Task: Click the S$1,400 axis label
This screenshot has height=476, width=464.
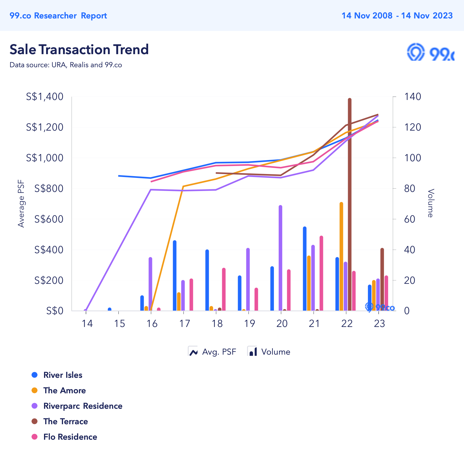Action: pyautogui.click(x=45, y=96)
